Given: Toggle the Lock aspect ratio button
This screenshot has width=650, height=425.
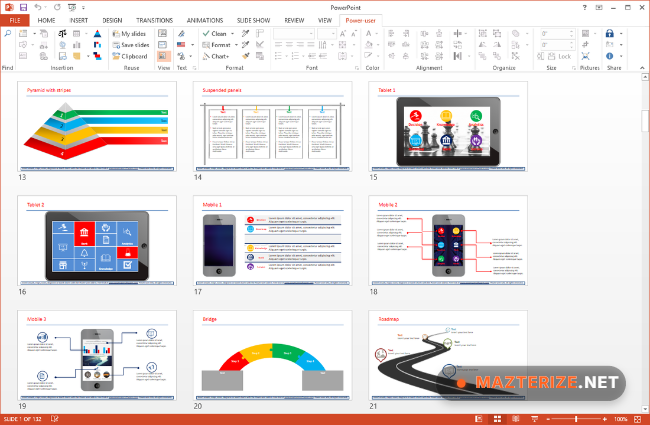Looking at the screenshot, I should (560, 56).
